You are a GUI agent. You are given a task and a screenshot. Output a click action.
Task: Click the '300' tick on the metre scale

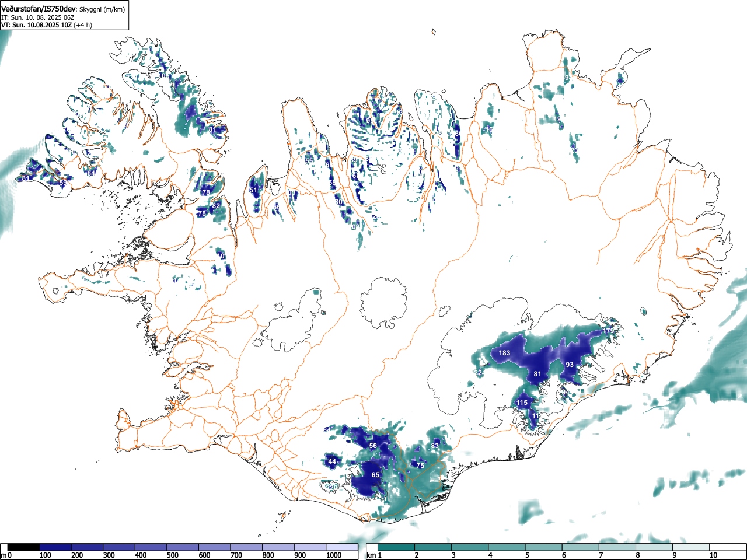pos(109,555)
